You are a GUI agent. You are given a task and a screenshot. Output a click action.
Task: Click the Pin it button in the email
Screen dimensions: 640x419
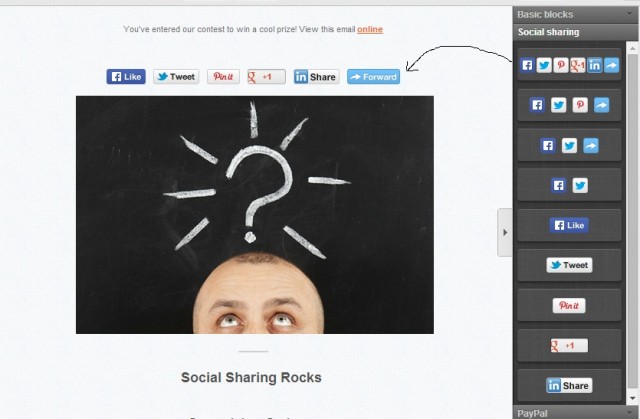[223, 77]
